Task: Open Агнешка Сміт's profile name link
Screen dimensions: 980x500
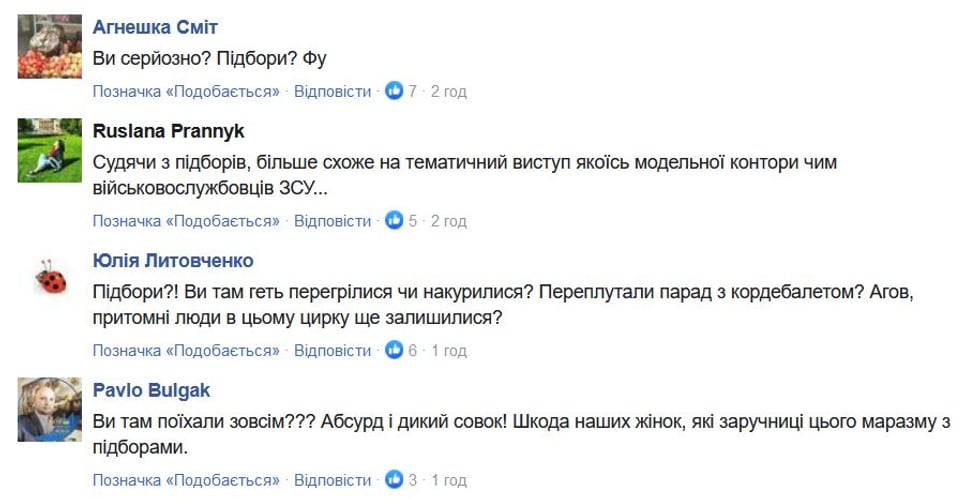Action: tap(155, 27)
